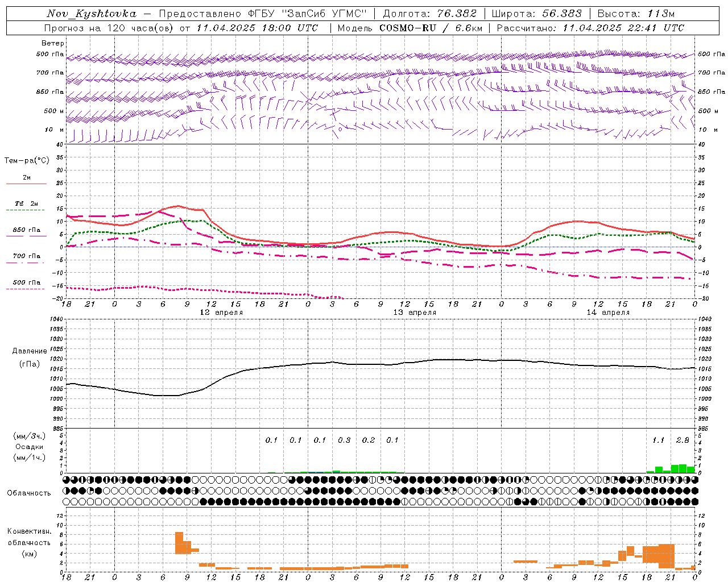
Task: Click the dotted pink line sample under '500 гПа' legend
Action: click(25, 289)
